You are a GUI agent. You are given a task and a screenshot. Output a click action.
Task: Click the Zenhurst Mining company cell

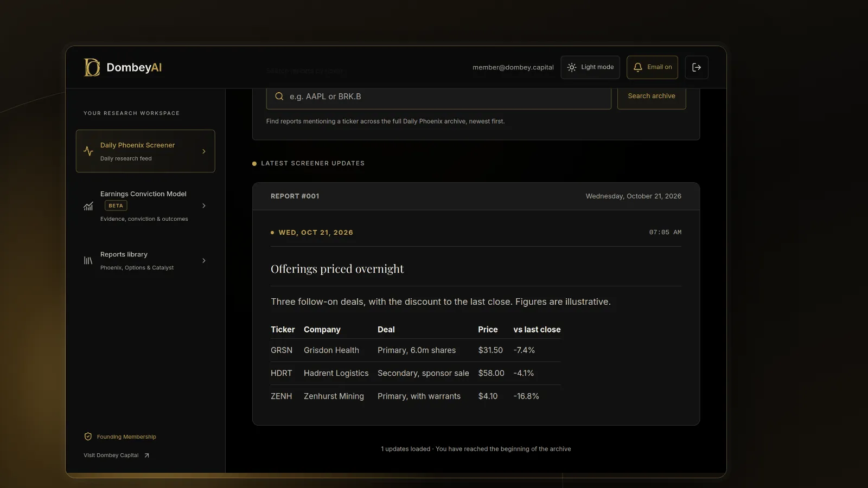pyautogui.click(x=334, y=396)
